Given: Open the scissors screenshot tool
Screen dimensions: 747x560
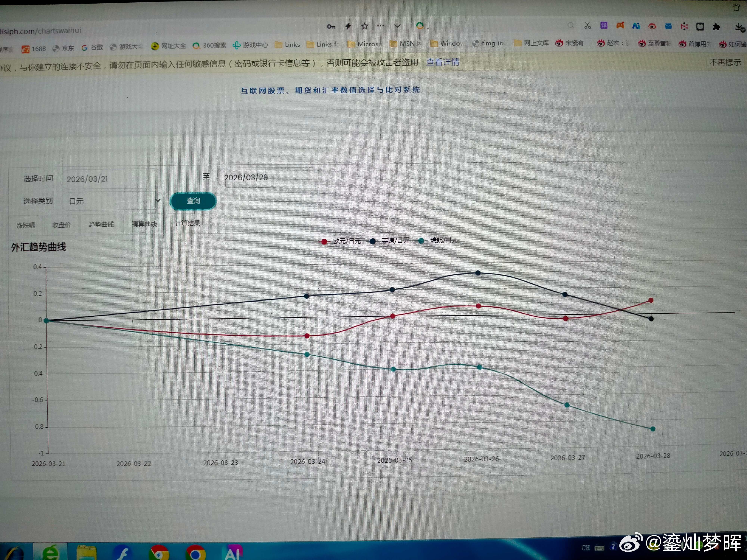Looking at the screenshot, I should click(587, 26).
